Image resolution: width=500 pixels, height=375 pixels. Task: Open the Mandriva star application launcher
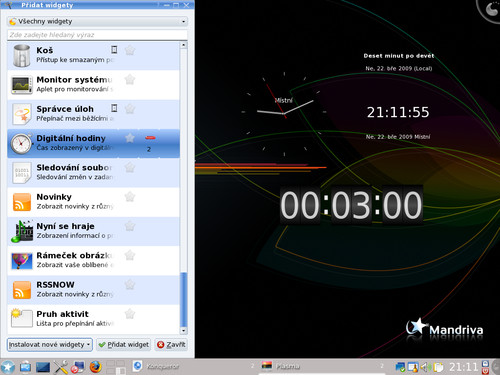(x=7, y=367)
